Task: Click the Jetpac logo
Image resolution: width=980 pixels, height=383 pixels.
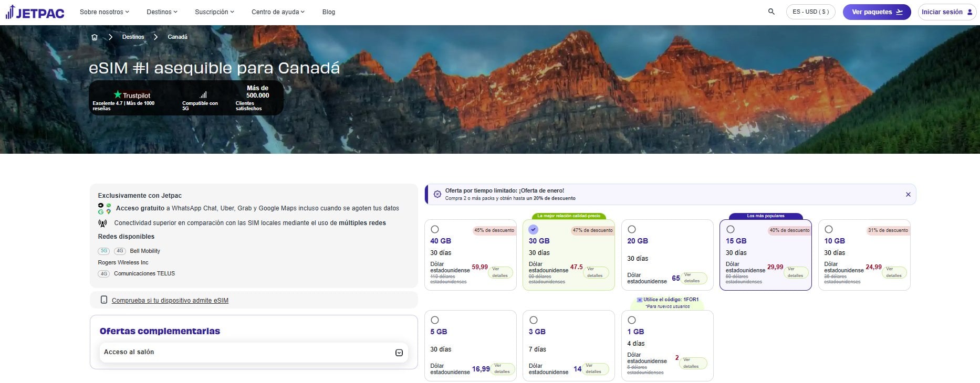Action: [x=35, y=12]
